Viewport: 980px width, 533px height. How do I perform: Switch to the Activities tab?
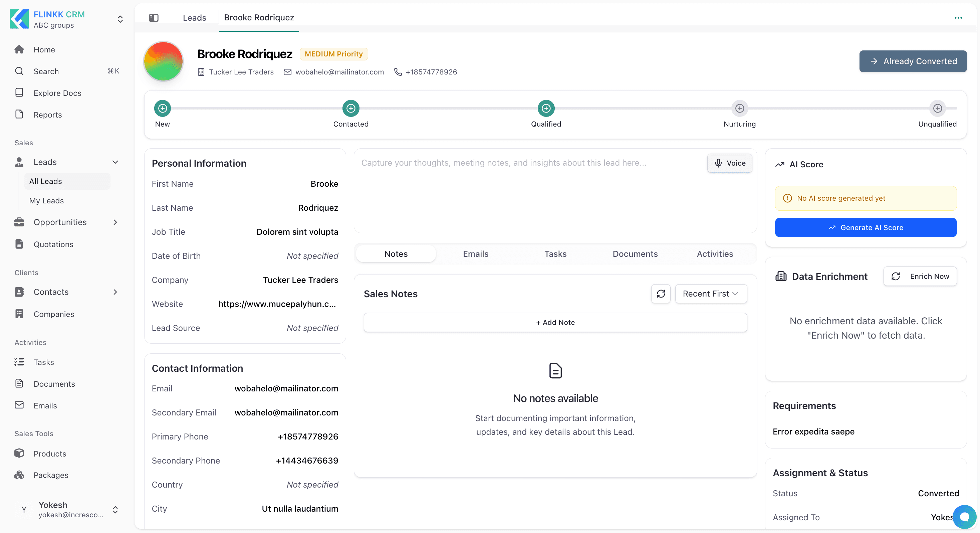pos(715,254)
